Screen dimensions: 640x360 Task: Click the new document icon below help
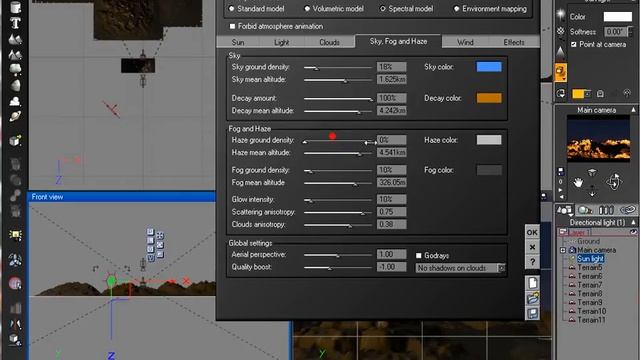coord(532,283)
